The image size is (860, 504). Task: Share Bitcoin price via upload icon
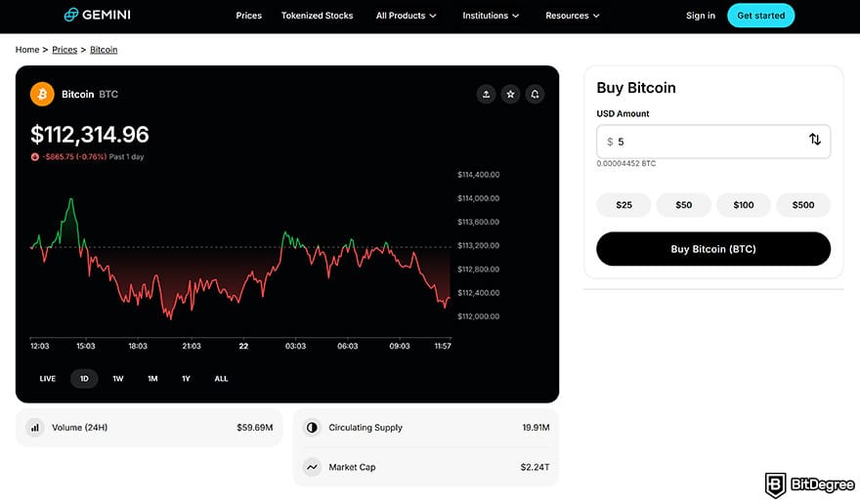486,95
